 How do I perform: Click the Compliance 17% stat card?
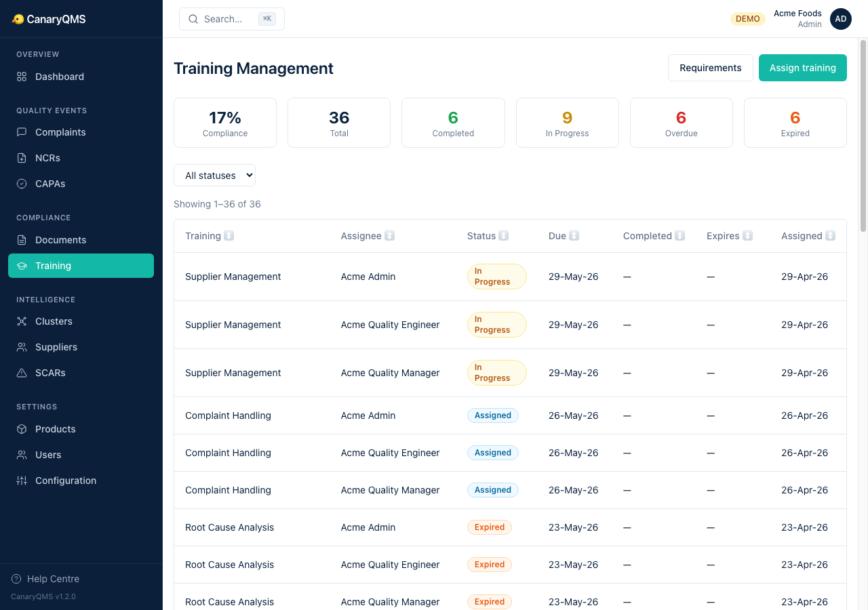click(225, 123)
